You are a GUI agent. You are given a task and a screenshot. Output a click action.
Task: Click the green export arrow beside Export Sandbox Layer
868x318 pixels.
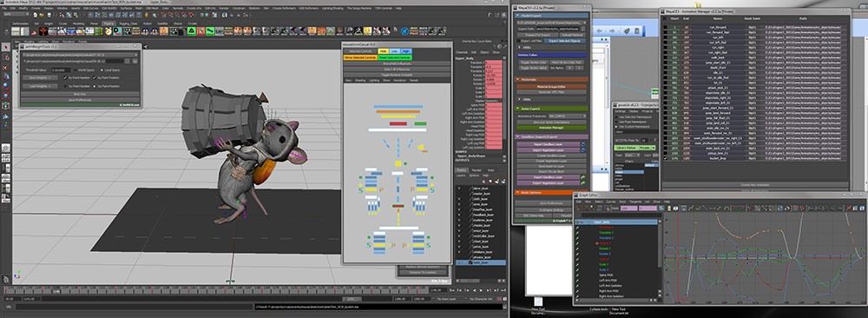(x=583, y=176)
